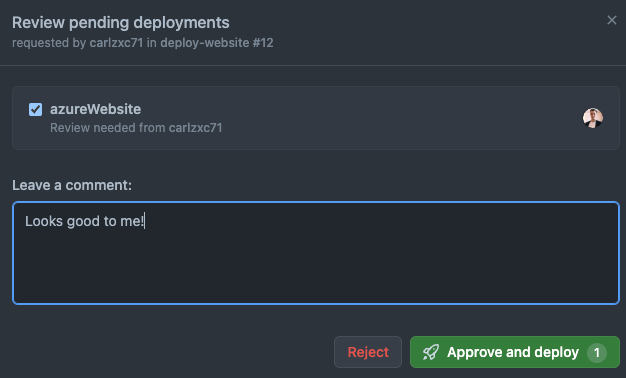Click the 'Looks good to me!' comment text
Image resolution: width=626 pixels, height=378 pixels.
point(84,221)
